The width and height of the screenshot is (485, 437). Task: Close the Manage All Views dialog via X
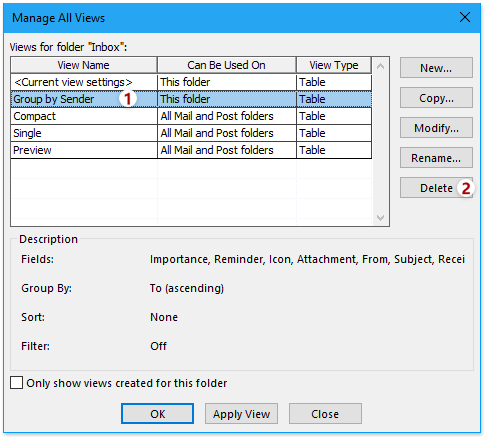465,17
